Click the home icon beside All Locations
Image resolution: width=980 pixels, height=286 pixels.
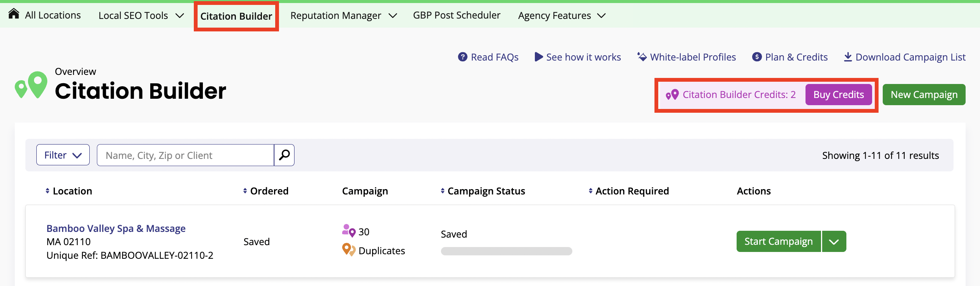click(14, 14)
